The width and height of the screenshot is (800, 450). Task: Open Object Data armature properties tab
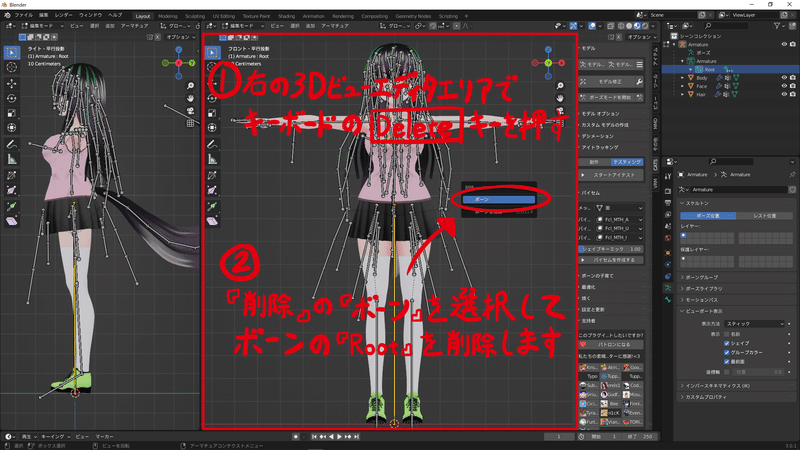tap(668, 288)
